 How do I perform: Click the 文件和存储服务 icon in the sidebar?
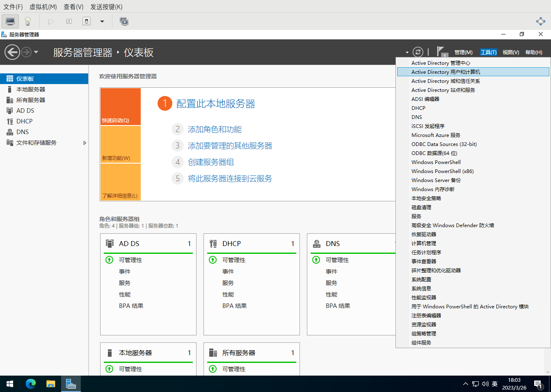coord(9,143)
